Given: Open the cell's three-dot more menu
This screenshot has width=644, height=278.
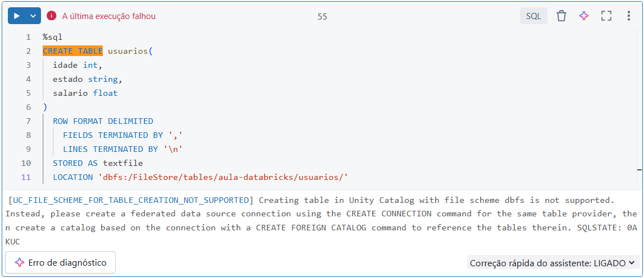Looking at the screenshot, I should (x=628, y=16).
